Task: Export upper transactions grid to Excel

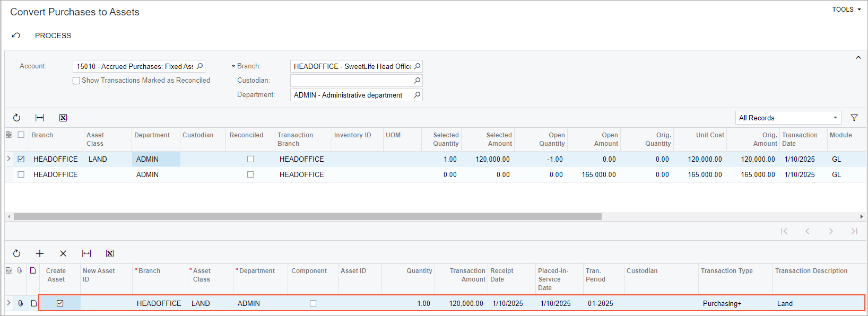Action: coord(63,118)
